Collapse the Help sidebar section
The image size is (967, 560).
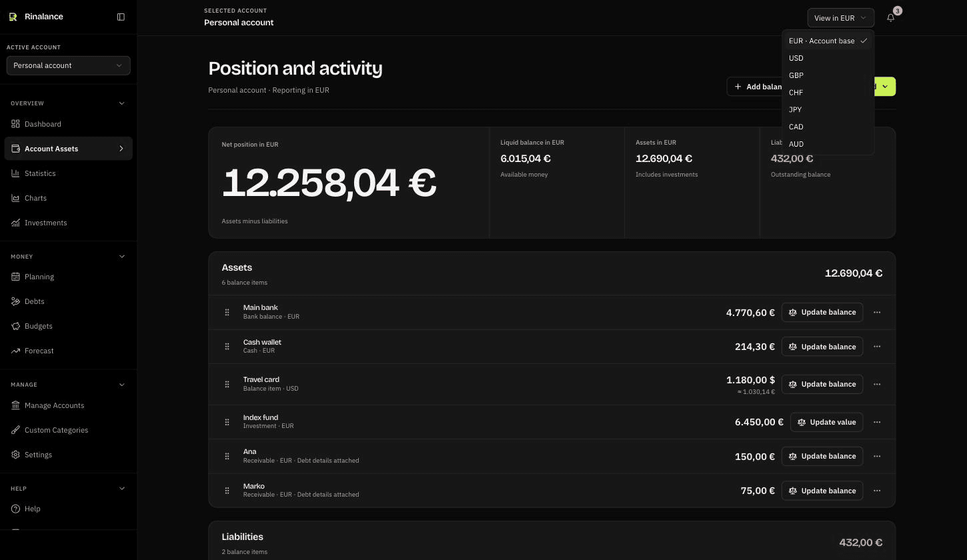point(121,489)
